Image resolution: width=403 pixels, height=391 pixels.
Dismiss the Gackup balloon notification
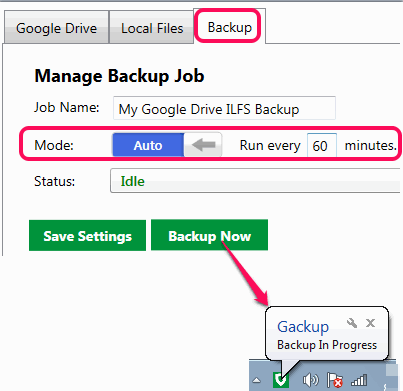coord(370,323)
